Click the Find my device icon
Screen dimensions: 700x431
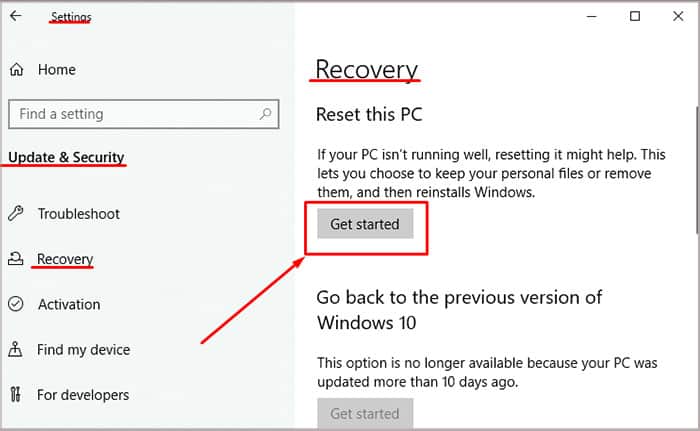point(16,350)
